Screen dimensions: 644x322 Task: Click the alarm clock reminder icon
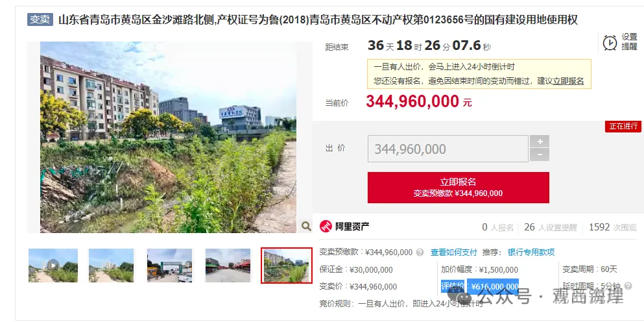(x=610, y=42)
